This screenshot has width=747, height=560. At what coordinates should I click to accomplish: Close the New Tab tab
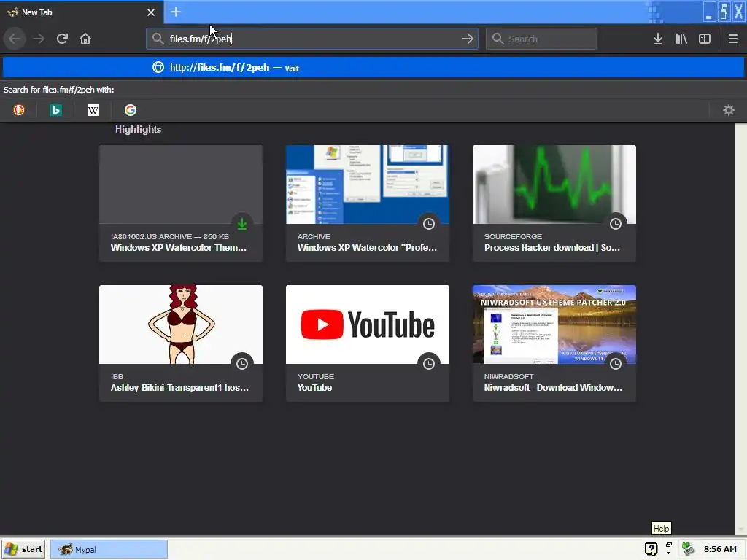[151, 12]
